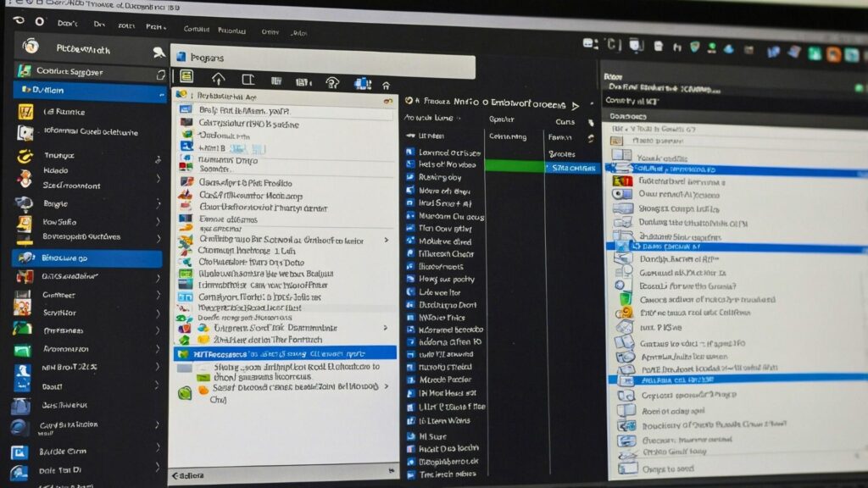Expand chevron on the bottom 'Dole' sidebar row
868x488 pixels.
click(158, 469)
